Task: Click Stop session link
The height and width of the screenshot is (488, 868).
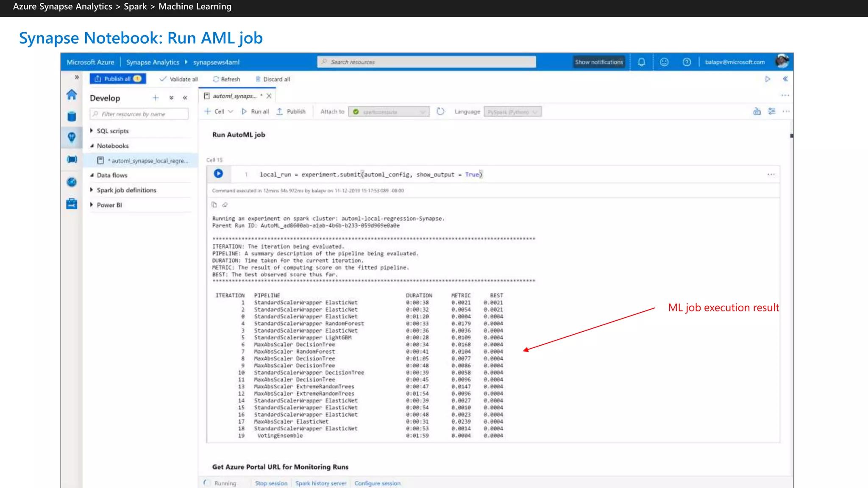Action: tap(271, 483)
